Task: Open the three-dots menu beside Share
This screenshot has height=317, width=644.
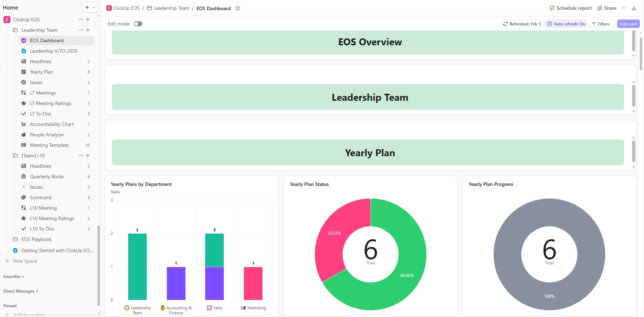Action: click(x=624, y=8)
